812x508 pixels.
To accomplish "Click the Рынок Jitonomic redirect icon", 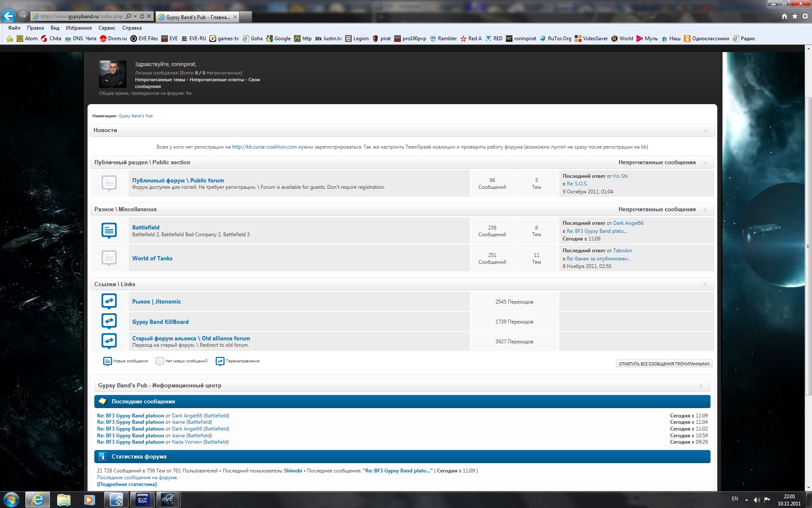I will click(x=109, y=301).
